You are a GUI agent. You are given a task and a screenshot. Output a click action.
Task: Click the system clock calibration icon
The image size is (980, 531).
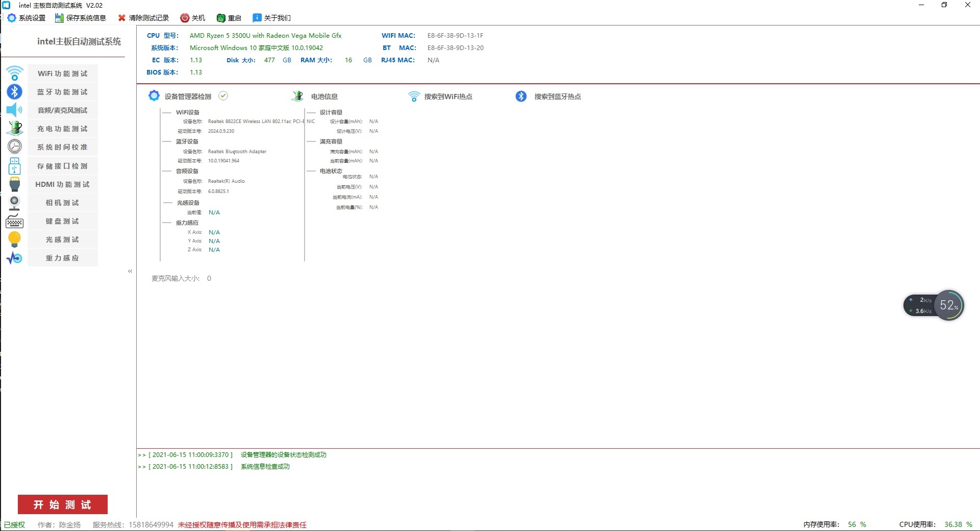coord(14,147)
